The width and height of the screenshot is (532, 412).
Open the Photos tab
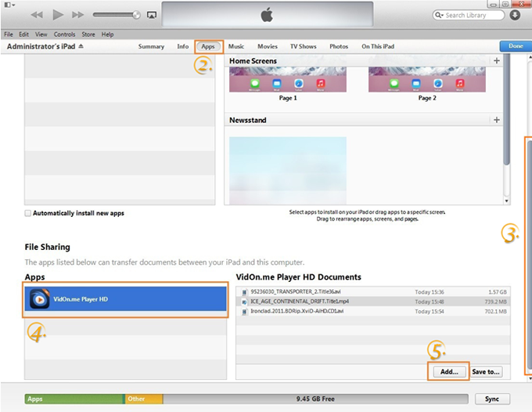point(339,46)
